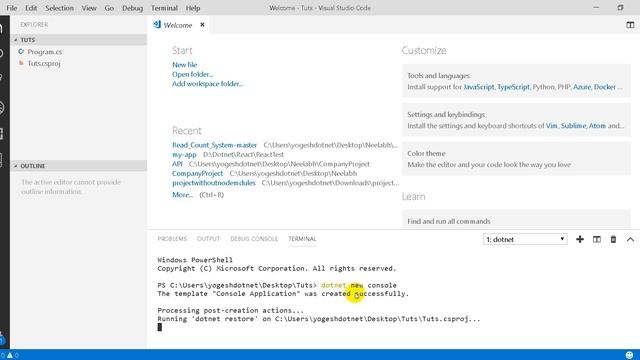Click 'dotnet new console' command text
The width and height of the screenshot is (640, 360).
click(359, 285)
